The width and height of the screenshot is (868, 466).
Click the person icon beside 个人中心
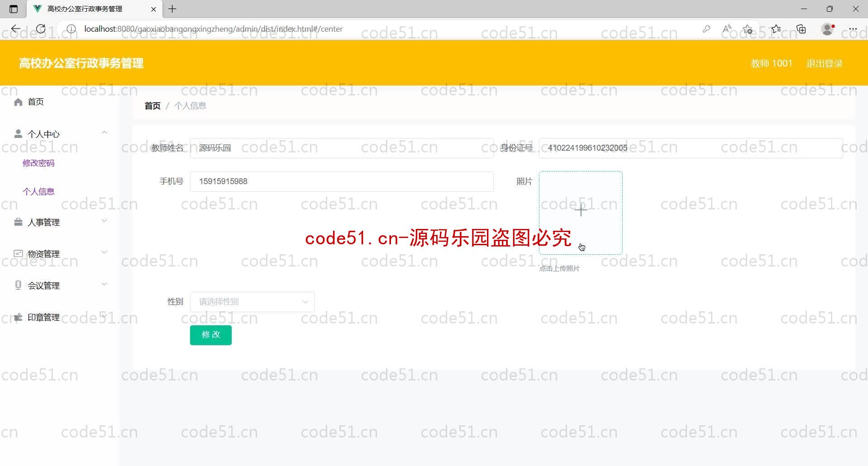pyautogui.click(x=18, y=134)
